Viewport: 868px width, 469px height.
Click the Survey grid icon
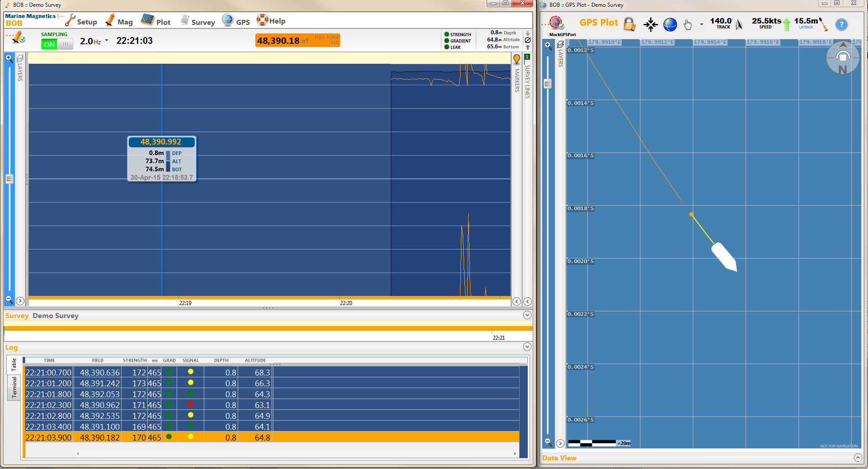(184, 20)
